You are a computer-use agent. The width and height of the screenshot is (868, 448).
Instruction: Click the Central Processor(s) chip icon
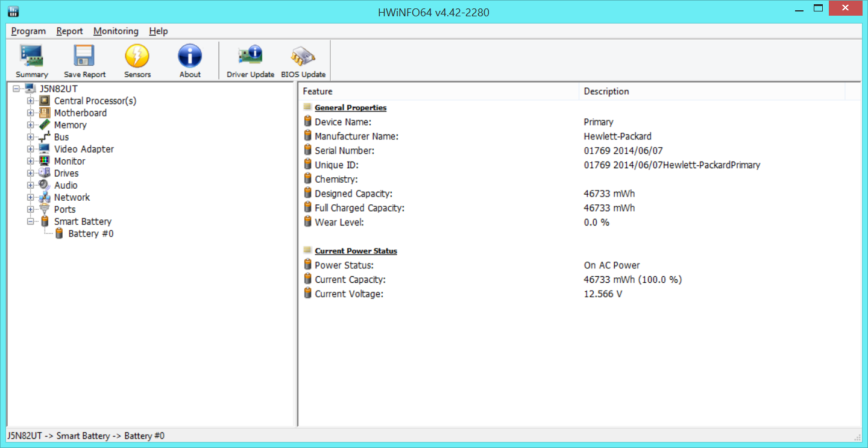[x=45, y=101]
